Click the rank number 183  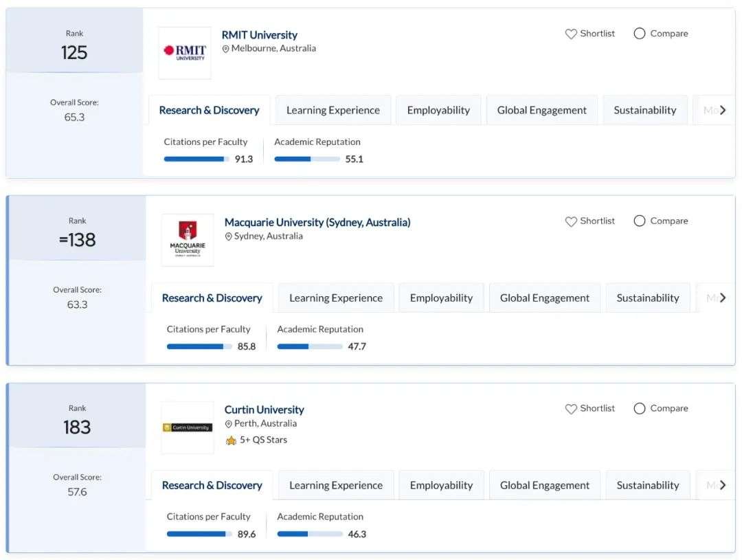pos(77,427)
